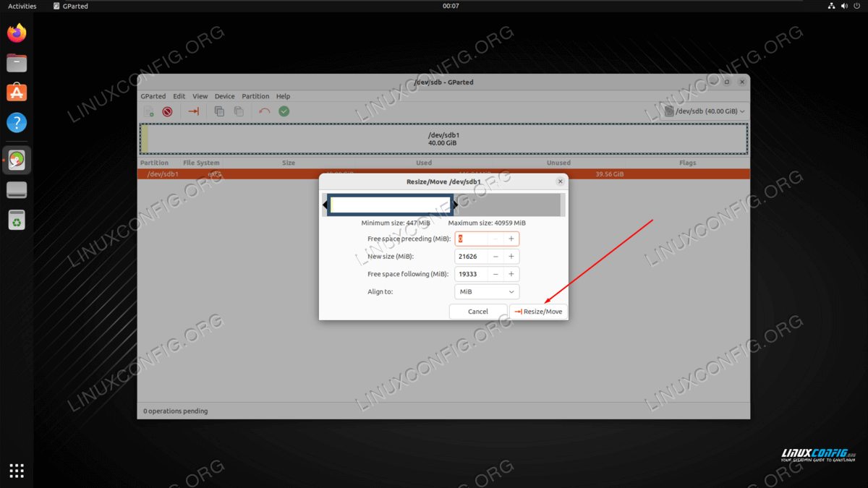This screenshot has height=488, width=868.
Task: Click the GParted app name in top bar
Action: 71,6
